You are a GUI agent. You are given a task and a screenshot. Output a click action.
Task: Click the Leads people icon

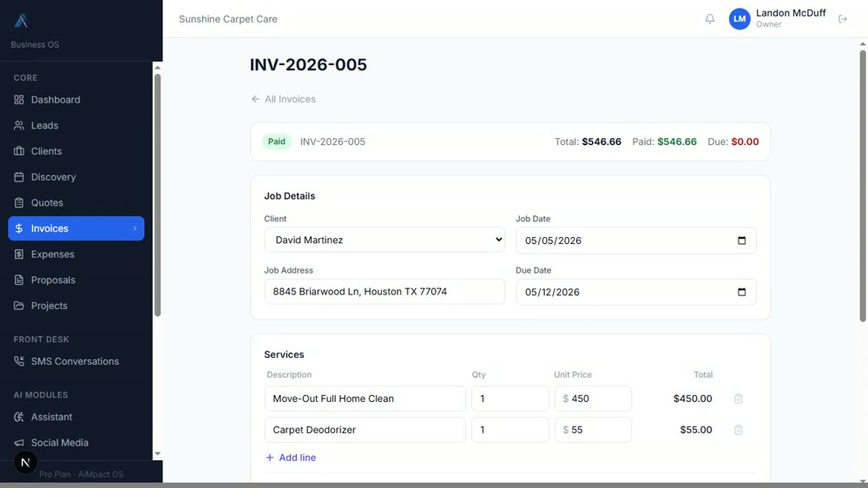coord(19,125)
